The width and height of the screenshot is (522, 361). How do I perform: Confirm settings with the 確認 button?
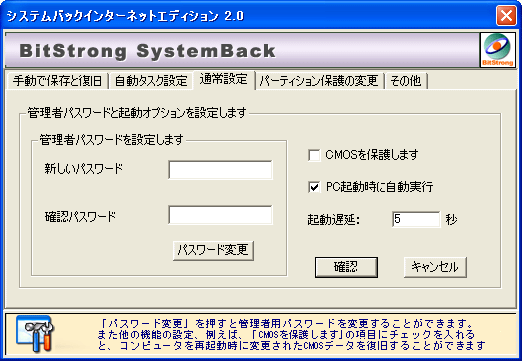click(346, 267)
